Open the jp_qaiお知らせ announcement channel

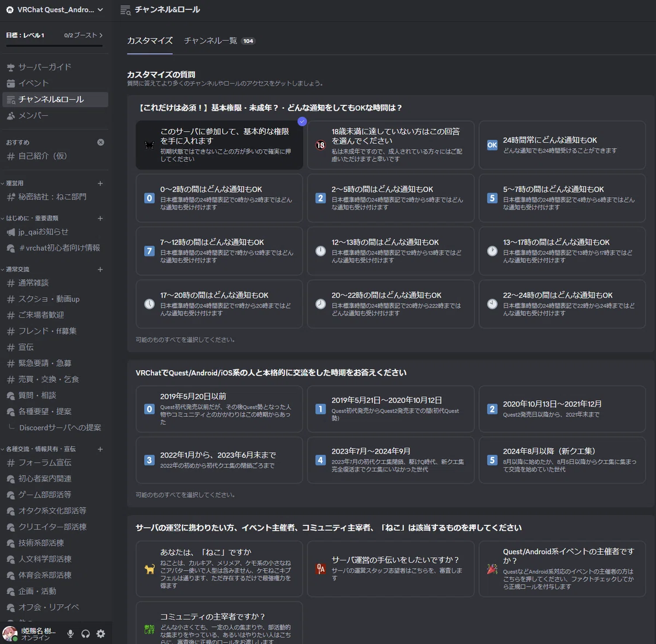coord(55,232)
